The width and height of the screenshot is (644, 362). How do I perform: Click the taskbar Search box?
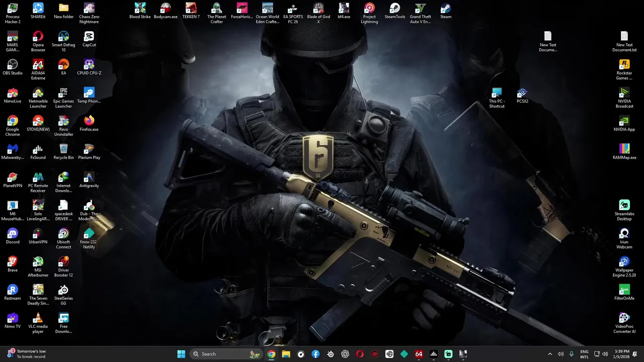click(x=226, y=354)
